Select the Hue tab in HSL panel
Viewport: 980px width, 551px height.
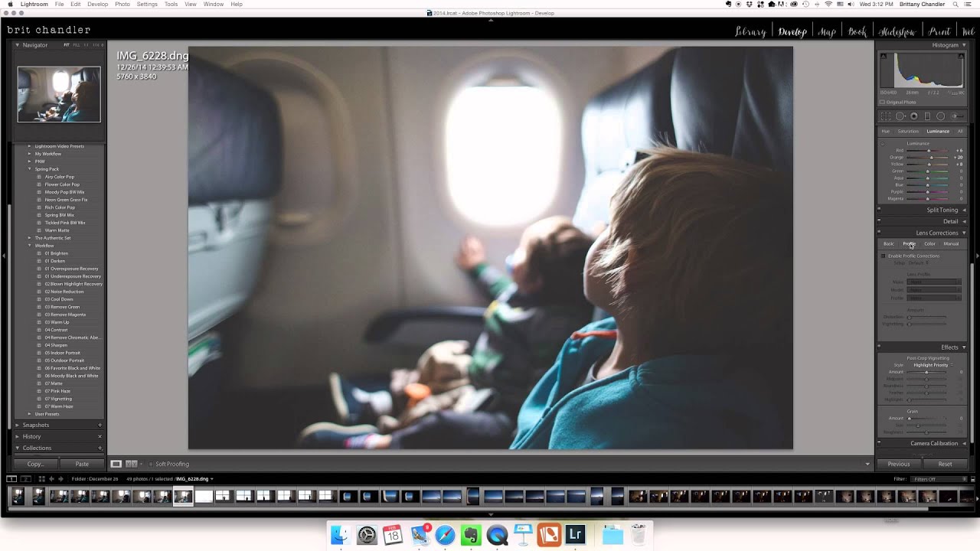[886, 131]
